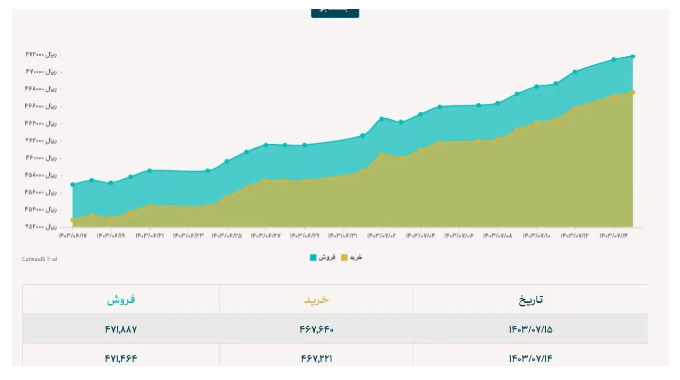Select the 1403/07/15 date cell
This screenshot has height=380, width=680.
530,329
